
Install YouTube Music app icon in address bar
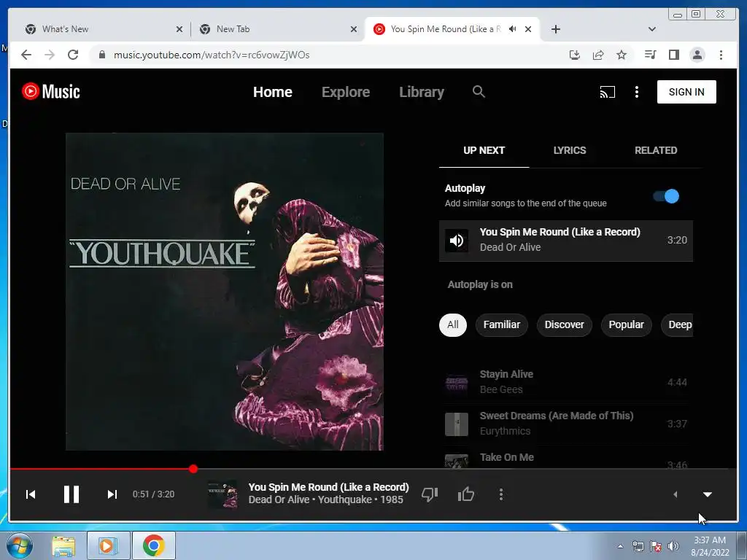point(575,55)
